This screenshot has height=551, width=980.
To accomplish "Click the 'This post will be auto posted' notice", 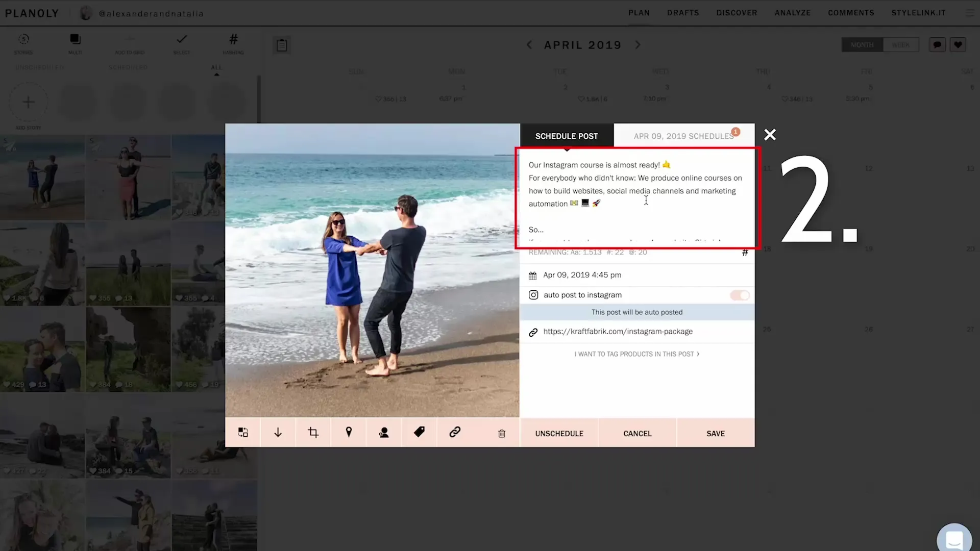I will coord(637,312).
